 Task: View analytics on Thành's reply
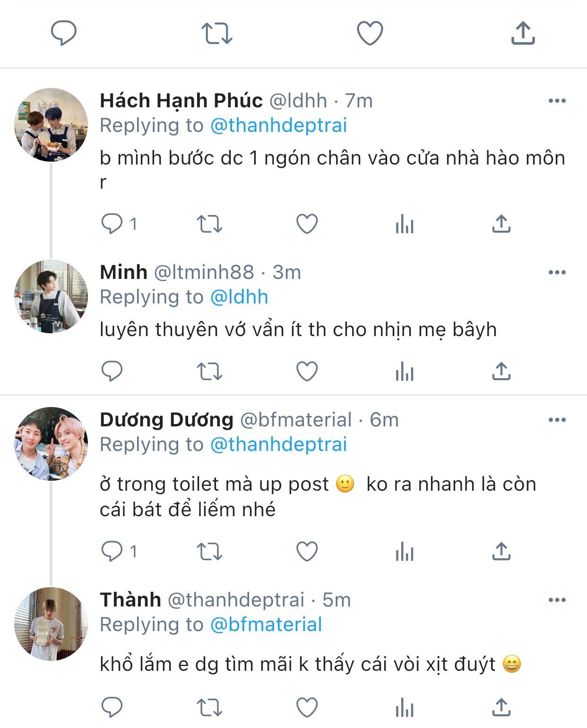(x=404, y=708)
